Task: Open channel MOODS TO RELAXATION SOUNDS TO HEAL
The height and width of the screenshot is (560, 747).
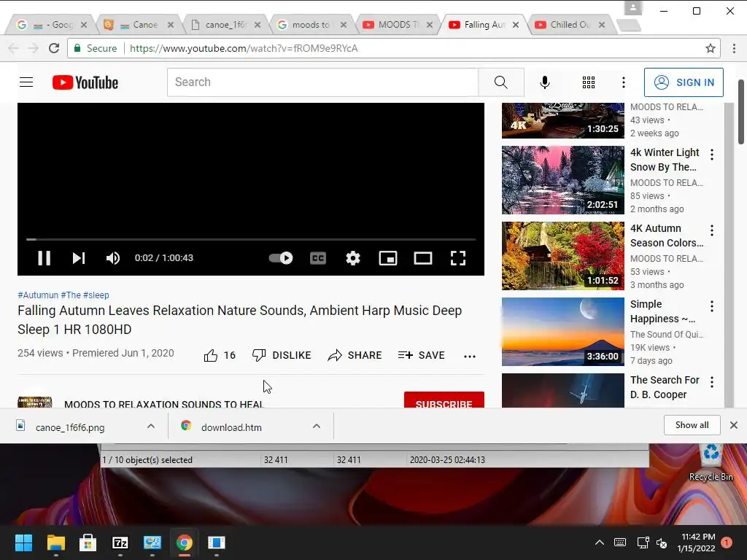Action: point(164,404)
